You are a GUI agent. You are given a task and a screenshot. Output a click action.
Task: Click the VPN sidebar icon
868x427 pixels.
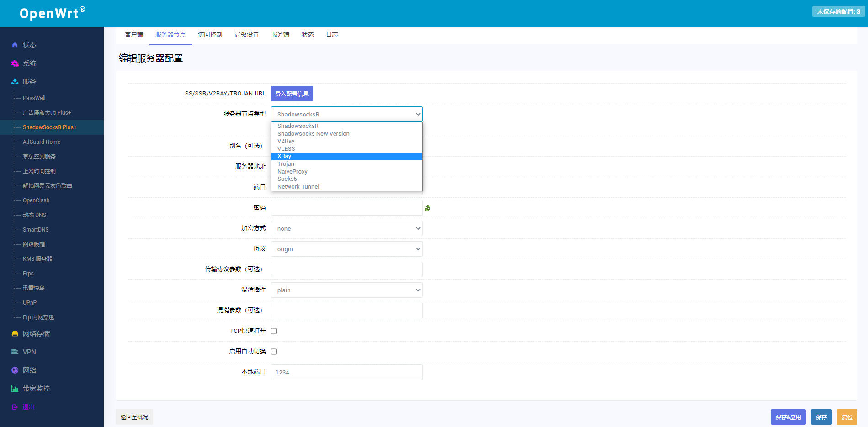coord(15,352)
